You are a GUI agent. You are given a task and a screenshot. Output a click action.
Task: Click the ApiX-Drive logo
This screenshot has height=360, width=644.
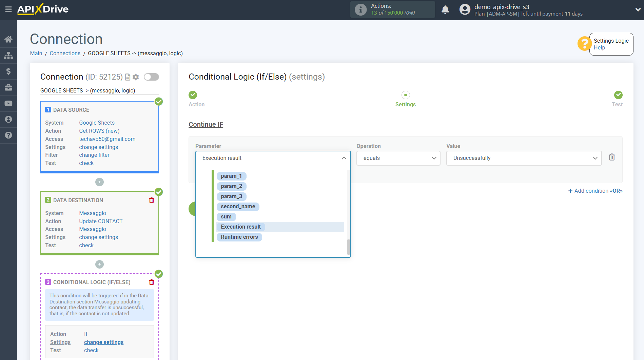(x=43, y=9)
